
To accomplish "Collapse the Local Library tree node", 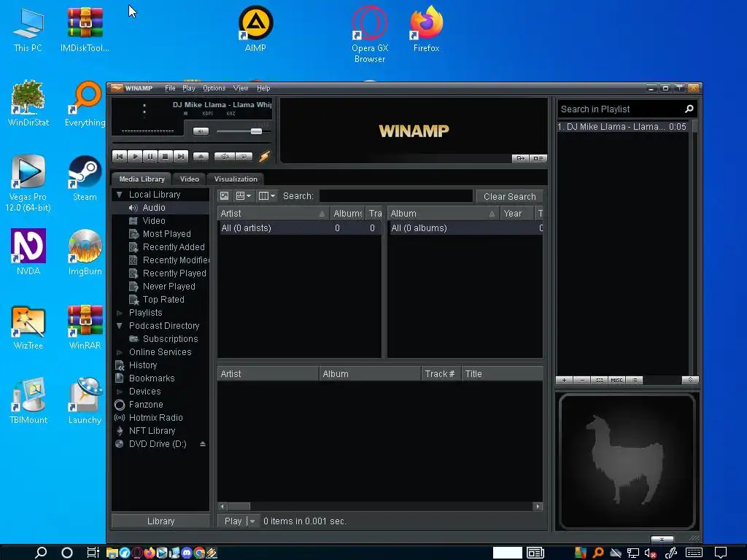I will pos(120,194).
